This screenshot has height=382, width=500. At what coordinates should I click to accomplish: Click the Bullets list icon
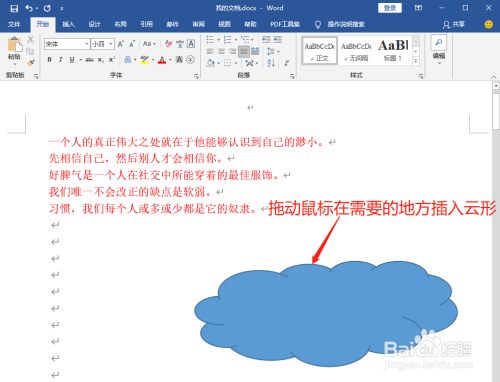pyautogui.click(x=210, y=40)
